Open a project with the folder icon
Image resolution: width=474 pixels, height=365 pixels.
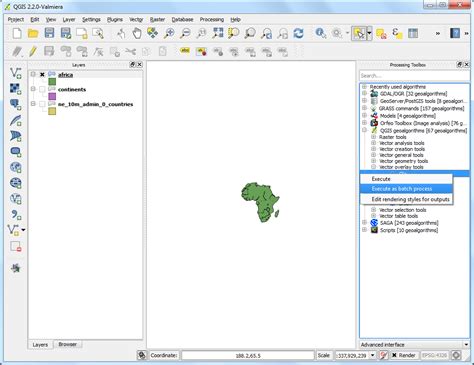coord(33,33)
